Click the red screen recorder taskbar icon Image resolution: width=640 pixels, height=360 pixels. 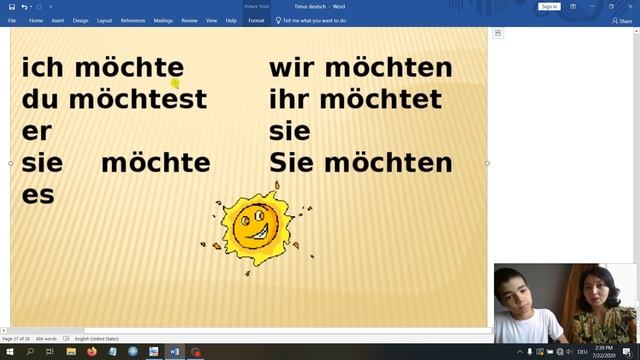(196, 351)
